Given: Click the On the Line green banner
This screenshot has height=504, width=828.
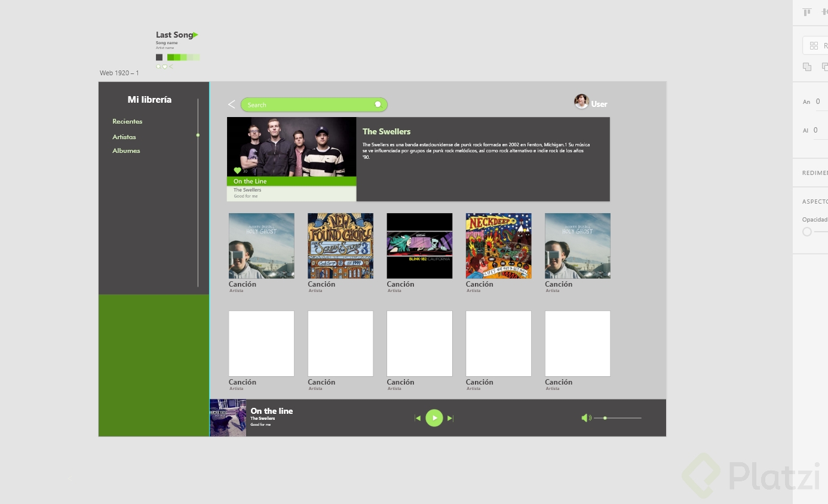Looking at the screenshot, I should tap(292, 182).
